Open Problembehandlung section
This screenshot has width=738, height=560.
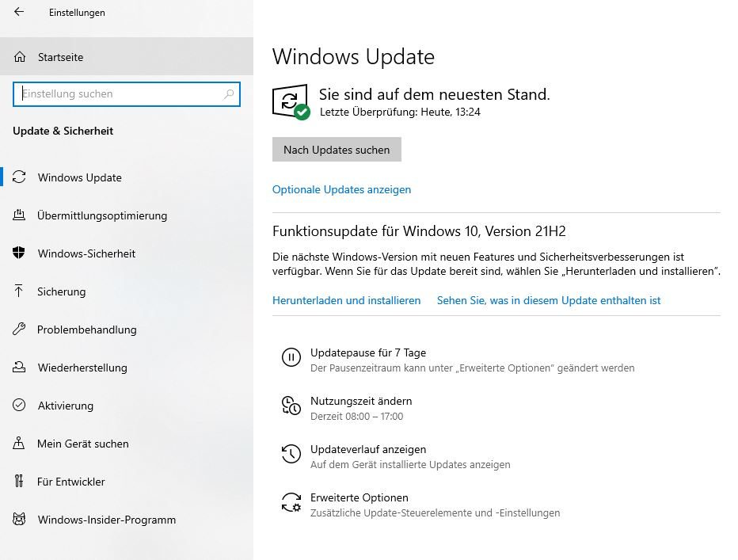(127, 330)
